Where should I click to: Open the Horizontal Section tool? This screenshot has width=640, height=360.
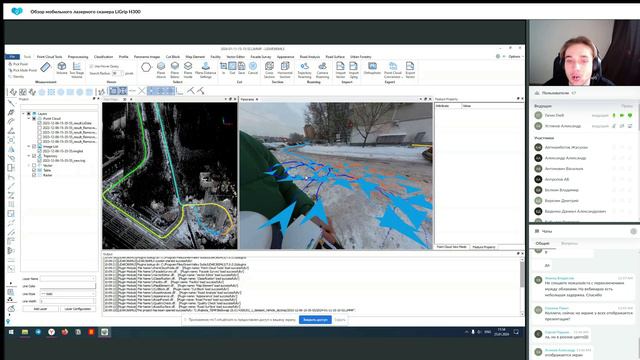[285, 70]
